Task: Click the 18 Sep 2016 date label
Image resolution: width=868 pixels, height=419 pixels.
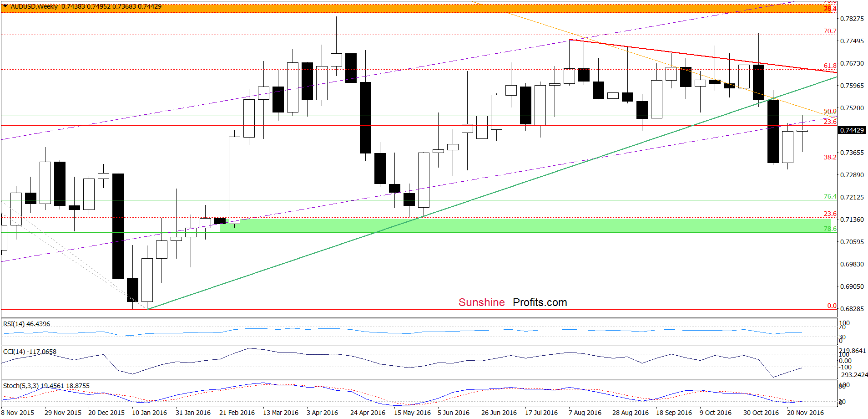Action: (674, 413)
